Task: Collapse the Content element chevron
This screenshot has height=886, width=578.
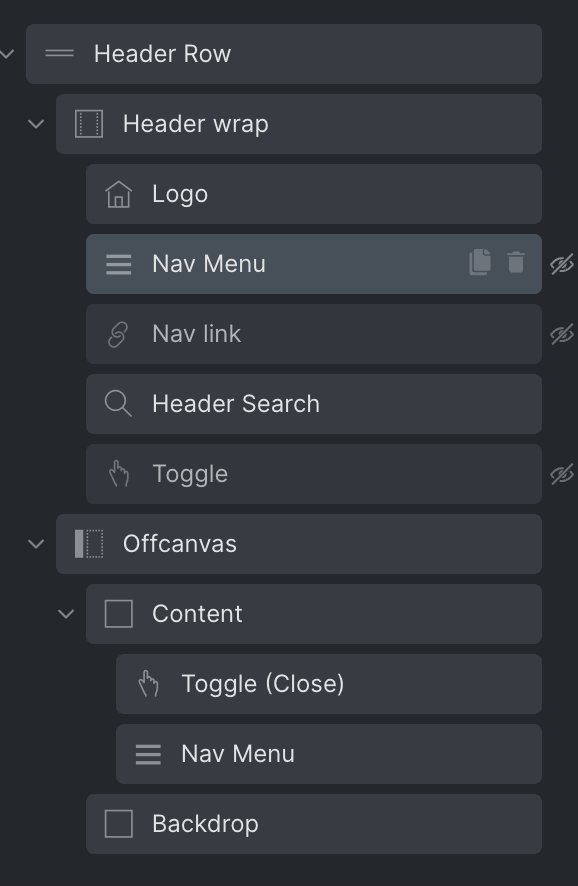Action: click(x=66, y=614)
